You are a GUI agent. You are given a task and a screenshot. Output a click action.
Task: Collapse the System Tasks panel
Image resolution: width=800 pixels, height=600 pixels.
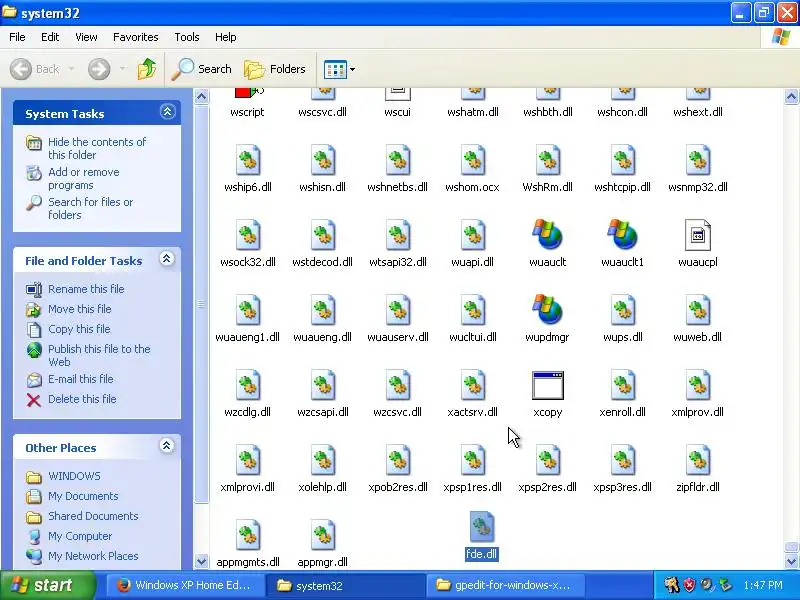167,112
